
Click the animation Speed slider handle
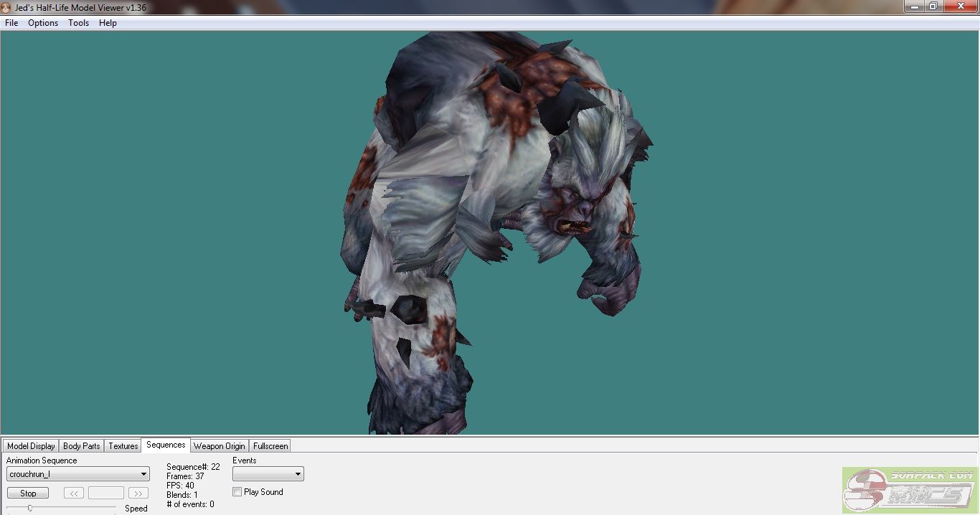(29, 508)
